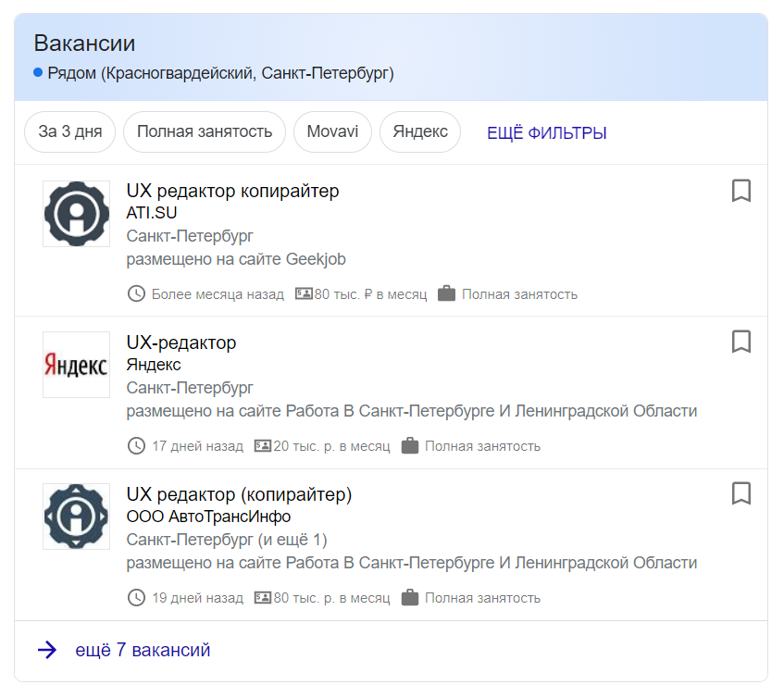Click the clock icon next to 'Более месяца назад'

(136, 293)
